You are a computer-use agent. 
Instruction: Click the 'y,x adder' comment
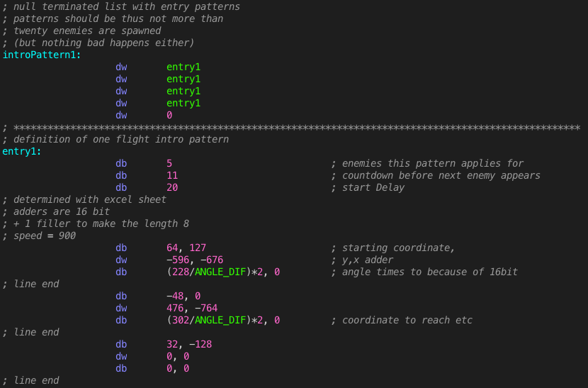click(x=370, y=260)
